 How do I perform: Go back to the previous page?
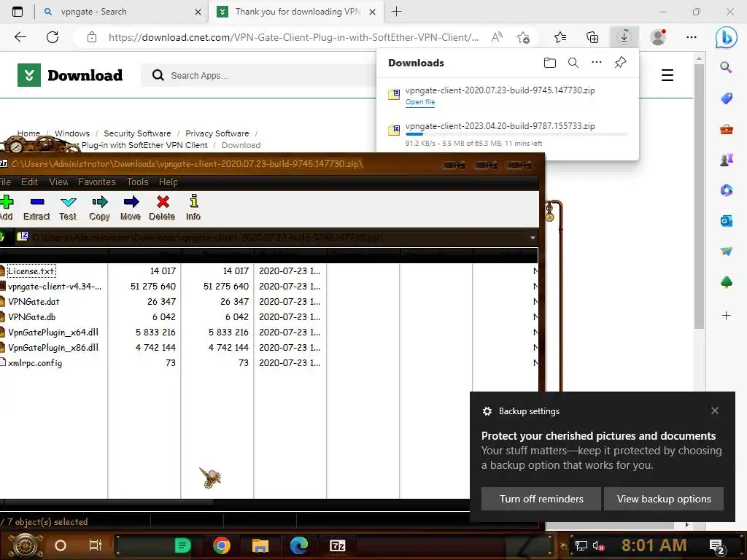pos(20,37)
